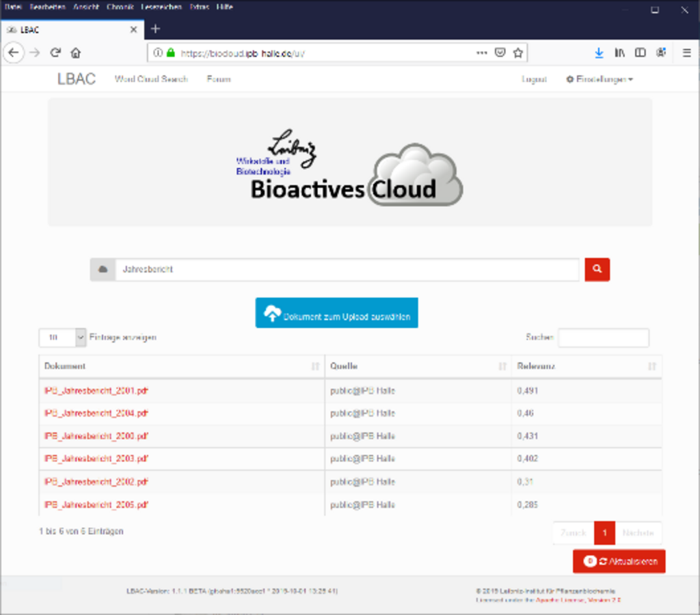Open IPB_Jahresbericht_2000.pdf
Viewport: 700px width, 615px height.
point(96,436)
